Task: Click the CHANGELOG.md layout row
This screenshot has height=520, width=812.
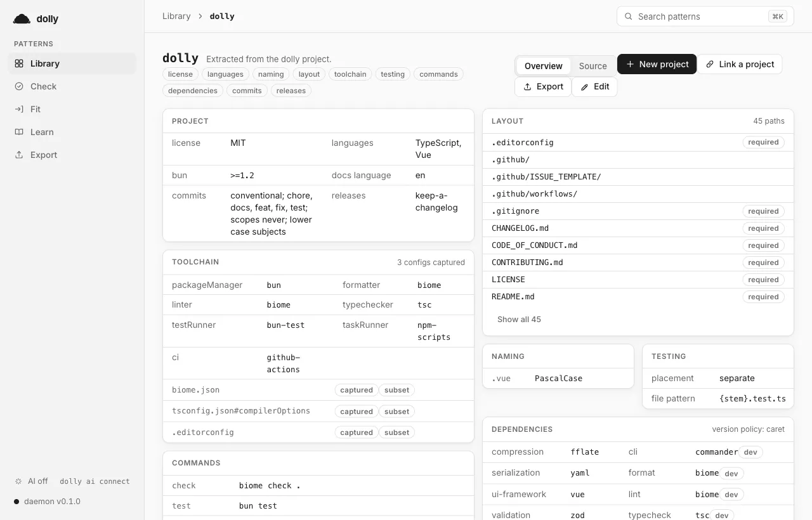Action: point(638,228)
